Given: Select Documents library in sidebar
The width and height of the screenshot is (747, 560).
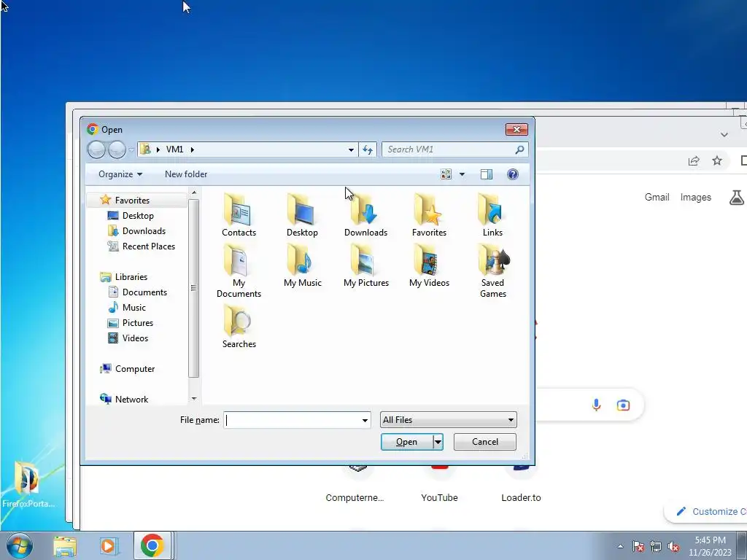Looking at the screenshot, I should (144, 292).
